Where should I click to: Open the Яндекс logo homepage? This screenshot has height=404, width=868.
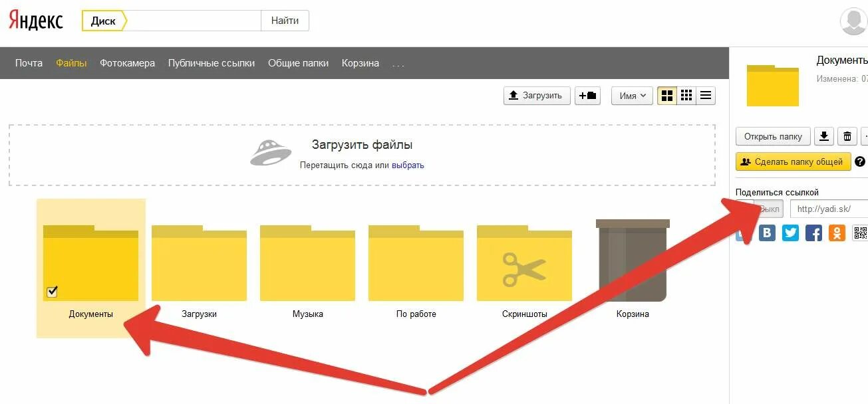click(x=36, y=21)
